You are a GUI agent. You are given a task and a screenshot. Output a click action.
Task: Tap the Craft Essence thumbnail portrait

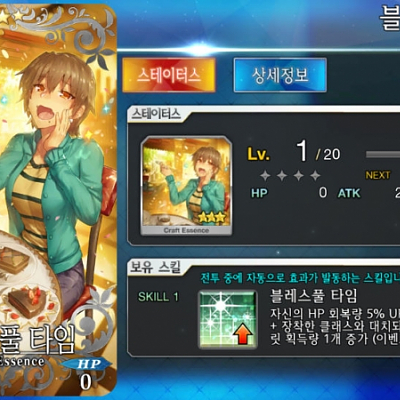point(187,186)
